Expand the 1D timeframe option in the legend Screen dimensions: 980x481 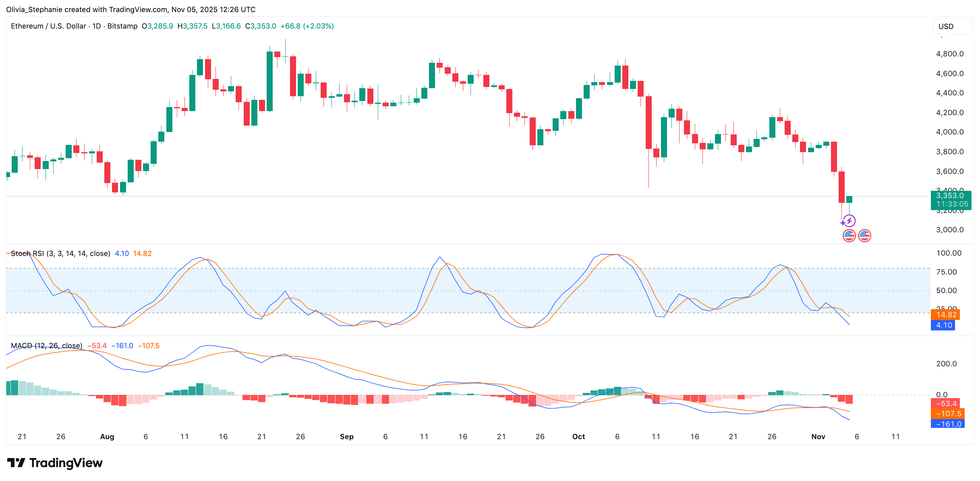[97, 26]
